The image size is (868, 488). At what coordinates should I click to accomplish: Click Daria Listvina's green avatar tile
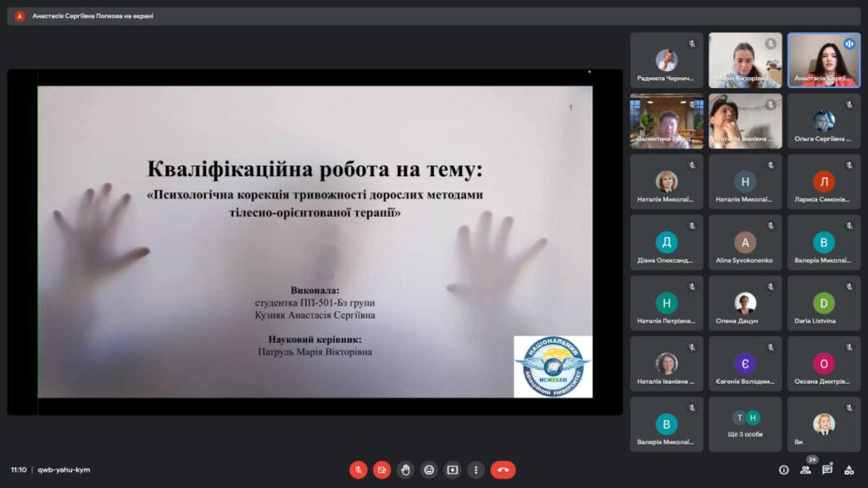point(823,303)
